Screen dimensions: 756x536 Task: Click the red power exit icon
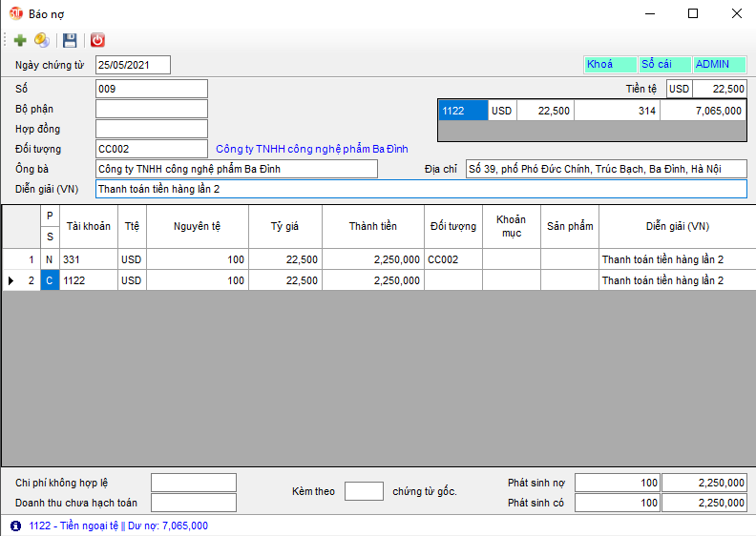(x=97, y=40)
